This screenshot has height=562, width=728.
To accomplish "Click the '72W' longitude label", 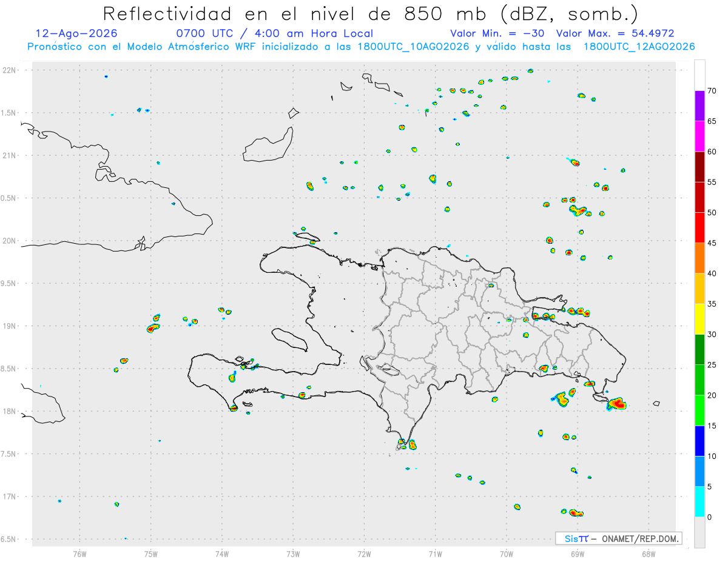I will 365,553.
